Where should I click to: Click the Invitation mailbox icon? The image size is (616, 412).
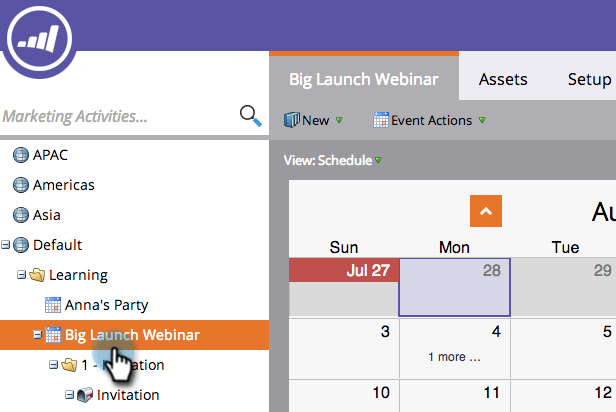85,395
